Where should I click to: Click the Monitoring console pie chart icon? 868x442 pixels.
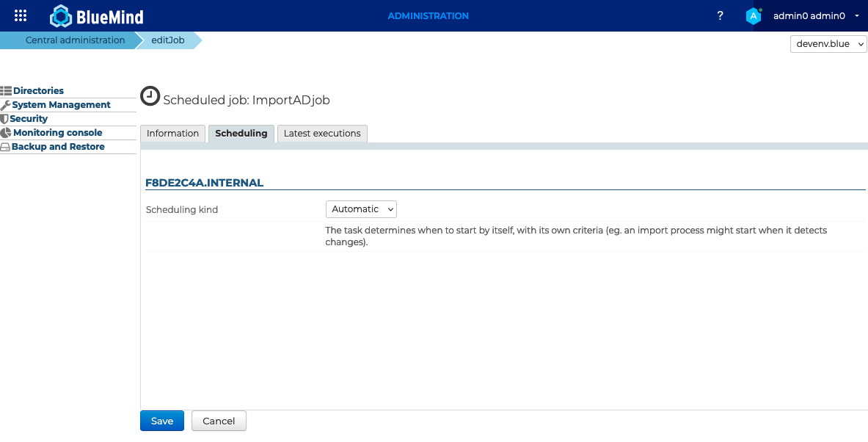click(6, 133)
